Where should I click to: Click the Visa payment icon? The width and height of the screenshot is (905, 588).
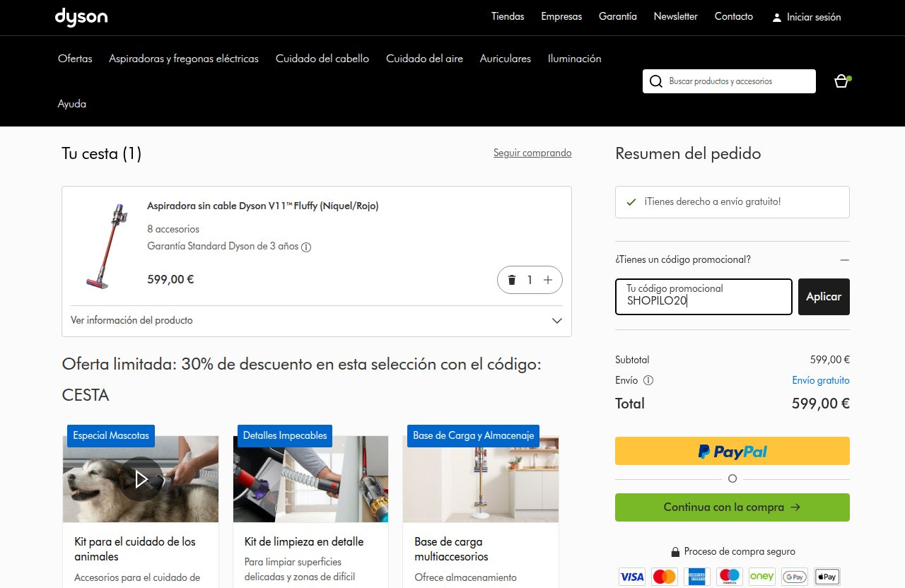pyautogui.click(x=632, y=577)
